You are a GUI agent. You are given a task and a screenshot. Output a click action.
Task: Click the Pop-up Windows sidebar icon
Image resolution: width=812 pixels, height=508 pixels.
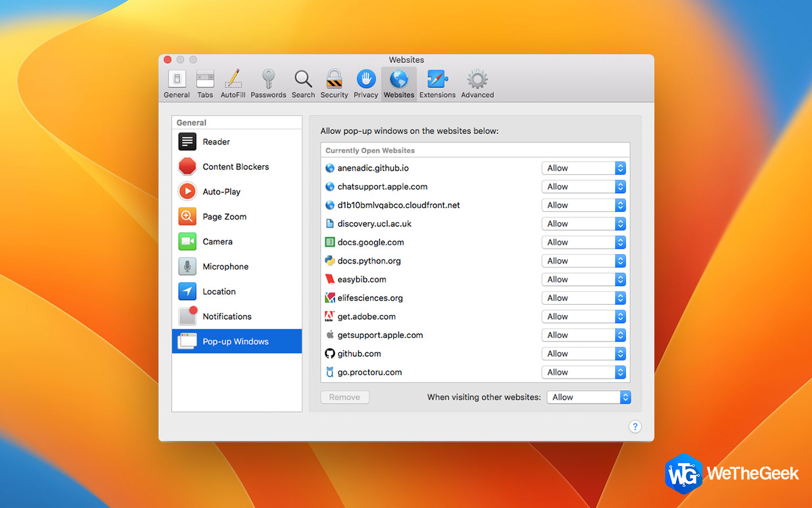click(x=187, y=341)
